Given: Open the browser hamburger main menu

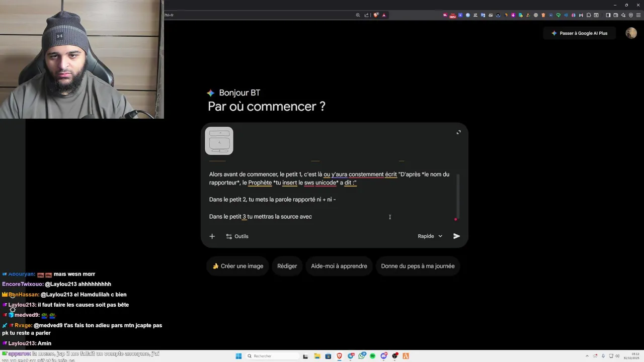Looking at the screenshot, I should coord(638,15).
